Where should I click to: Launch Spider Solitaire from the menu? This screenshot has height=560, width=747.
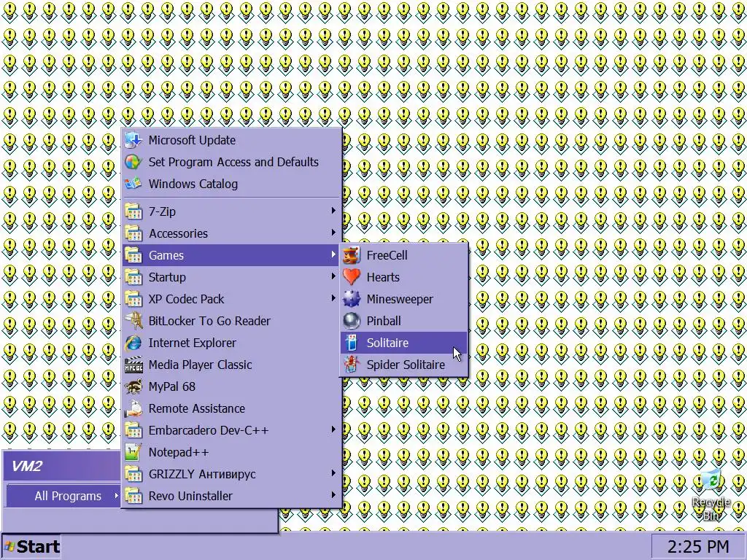point(403,365)
